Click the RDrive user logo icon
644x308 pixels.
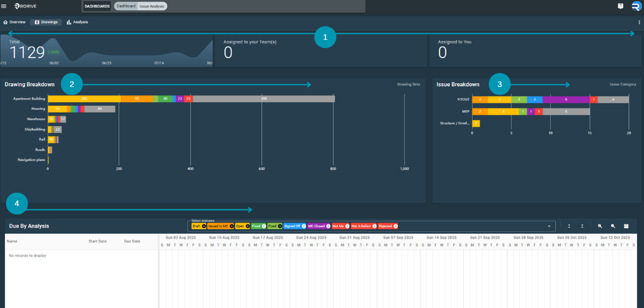tap(636, 6)
